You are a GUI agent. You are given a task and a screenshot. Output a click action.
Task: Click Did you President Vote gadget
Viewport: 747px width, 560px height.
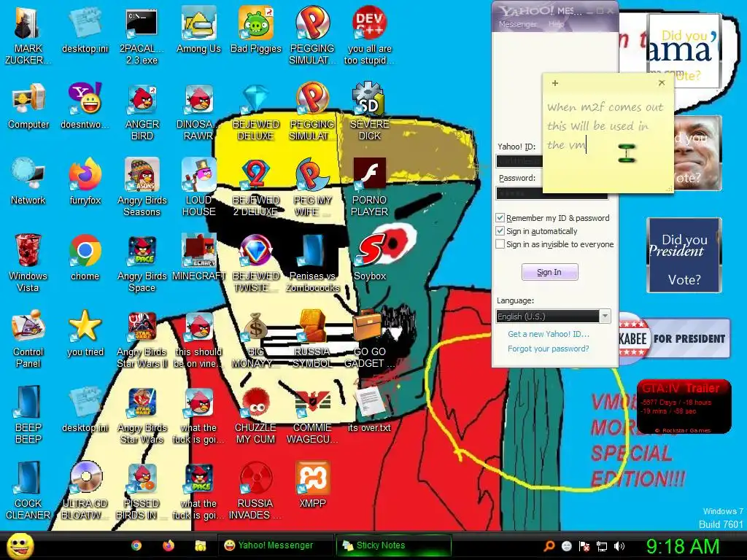684,255
